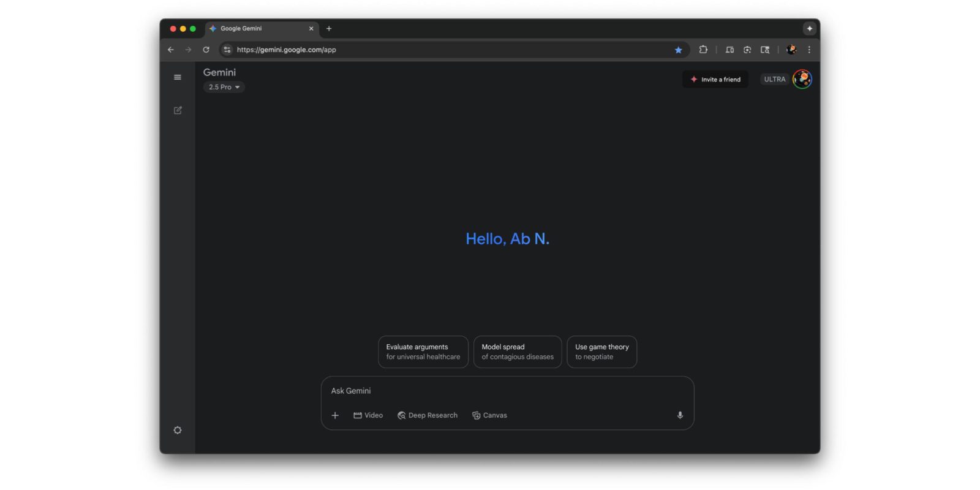Open Settings gear in sidebar
The image size is (980, 490).
pos(178,430)
